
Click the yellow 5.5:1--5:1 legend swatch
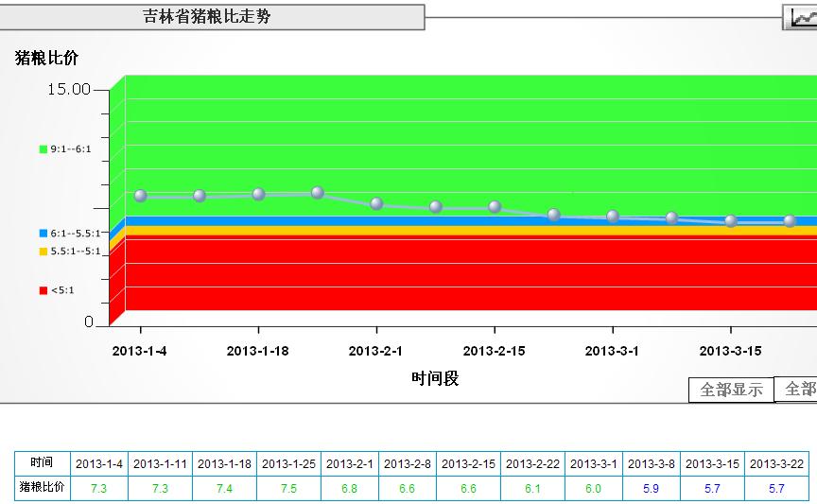pyautogui.click(x=43, y=252)
